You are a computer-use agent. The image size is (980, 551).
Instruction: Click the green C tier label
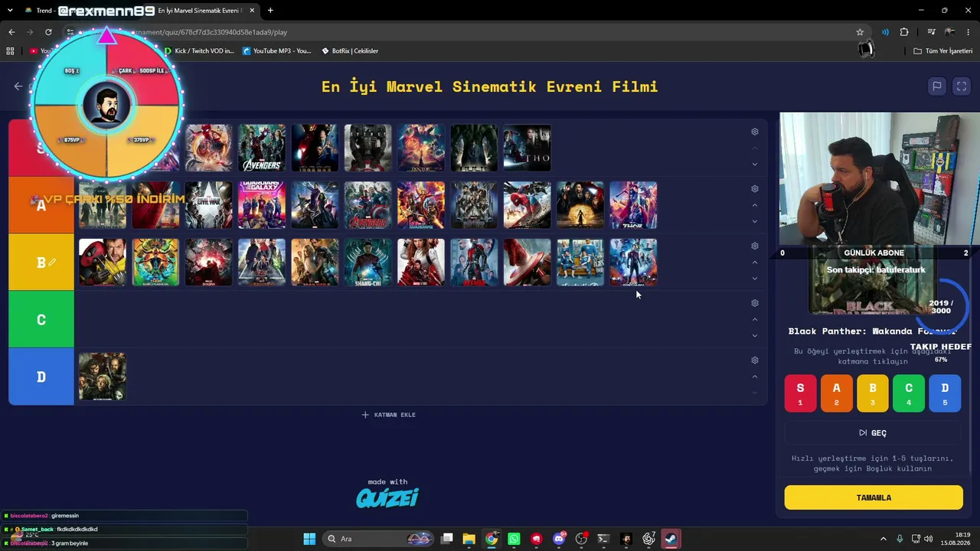coord(41,320)
